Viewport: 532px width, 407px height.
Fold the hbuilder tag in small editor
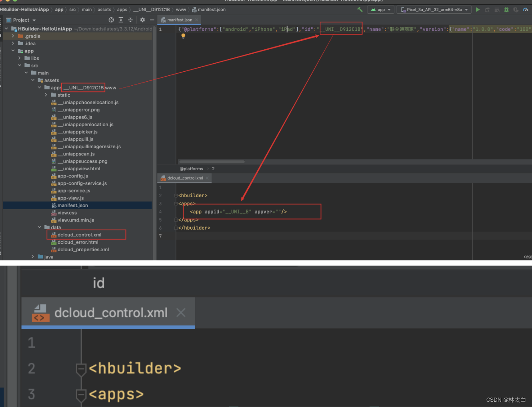pyautogui.click(x=176, y=195)
